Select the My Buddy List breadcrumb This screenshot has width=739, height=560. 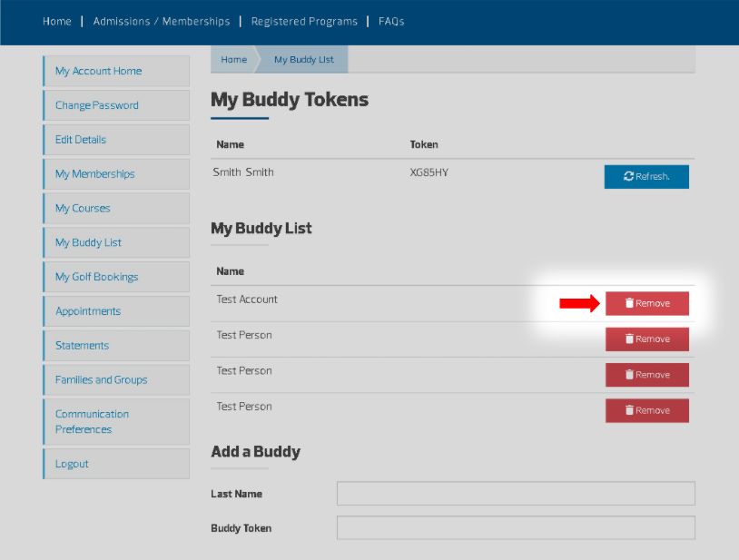[x=303, y=60]
